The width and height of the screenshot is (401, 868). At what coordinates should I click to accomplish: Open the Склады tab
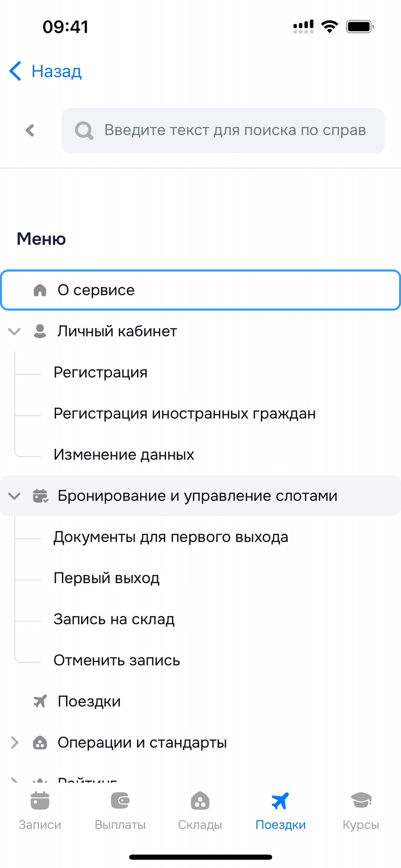[x=200, y=810]
